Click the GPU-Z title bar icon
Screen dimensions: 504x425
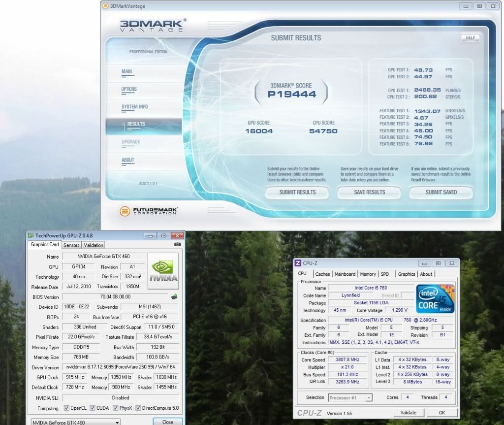(x=31, y=235)
